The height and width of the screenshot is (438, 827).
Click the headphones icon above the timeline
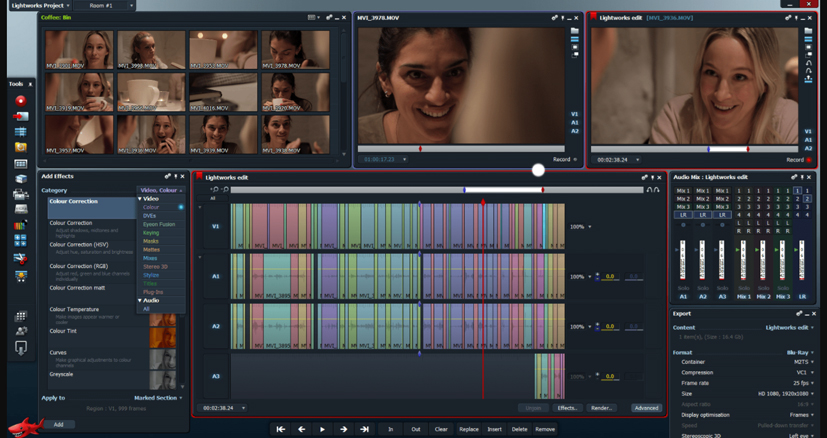[x=651, y=189]
